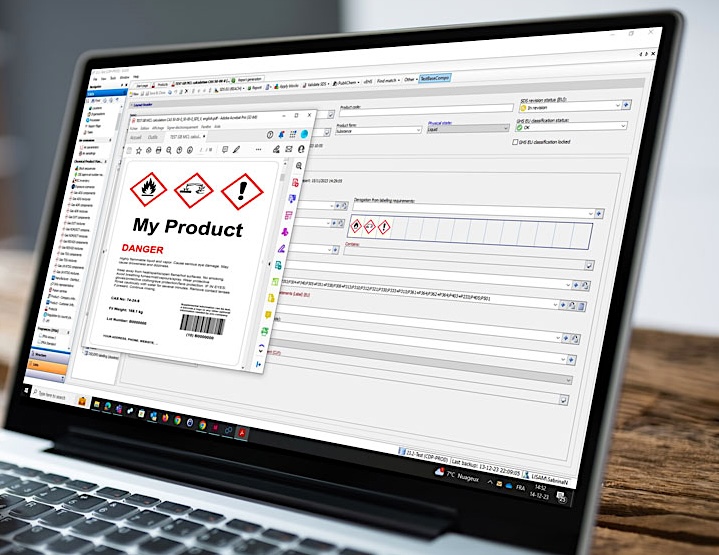This screenshot has height=555, width=719.
Task: Switch to the Products tab
Action: (x=160, y=85)
